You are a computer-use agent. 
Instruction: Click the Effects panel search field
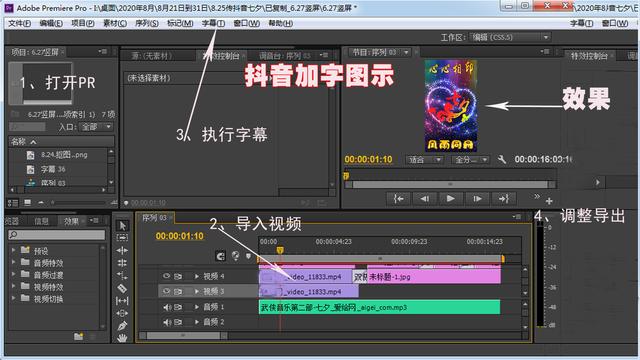coord(57,234)
